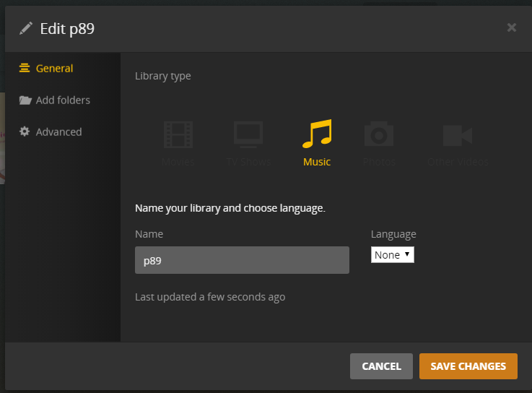
Task: Select the Music label under library type
Action: click(317, 162)
